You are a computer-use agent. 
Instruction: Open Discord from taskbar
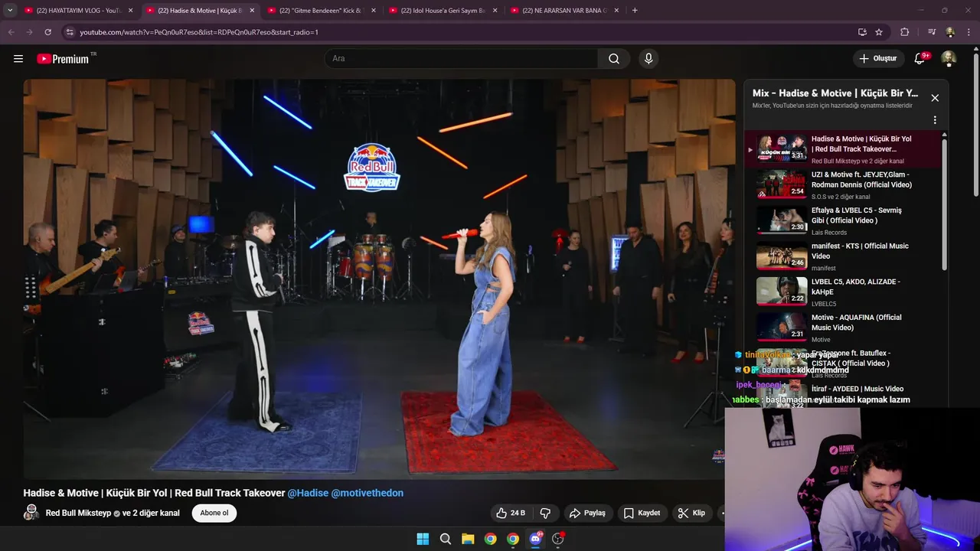[x=535, y=539]
